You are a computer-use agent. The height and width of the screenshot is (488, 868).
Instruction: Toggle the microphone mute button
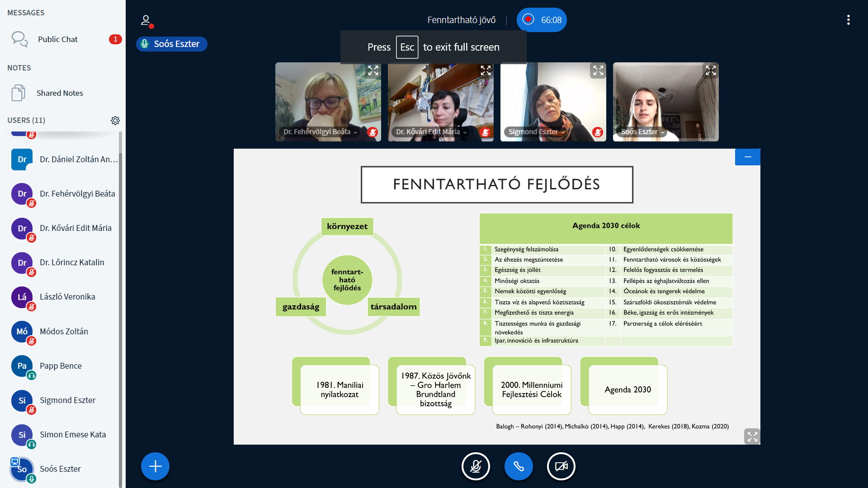pyautogui.click(x=476, y=466)
